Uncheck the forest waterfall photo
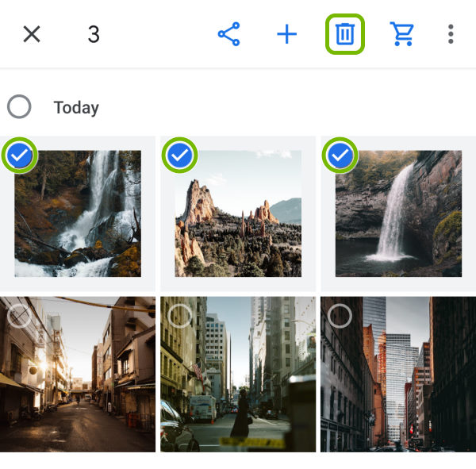 tap(19, 156)
